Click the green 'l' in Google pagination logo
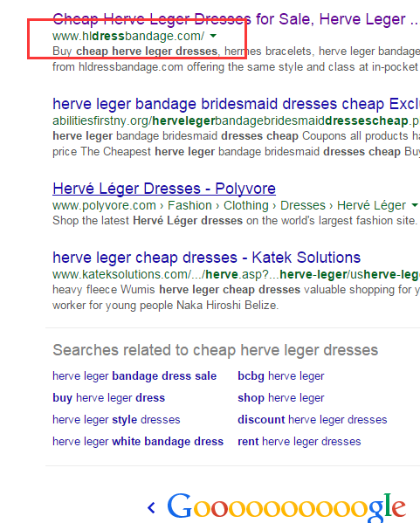The width and height of the screenshot is (420, 523). 387,506
